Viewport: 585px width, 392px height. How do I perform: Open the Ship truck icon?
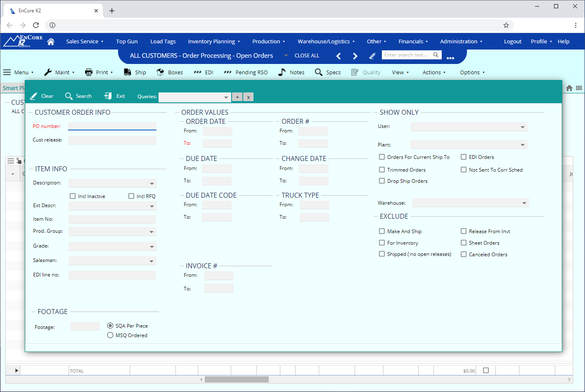(128, 72)
